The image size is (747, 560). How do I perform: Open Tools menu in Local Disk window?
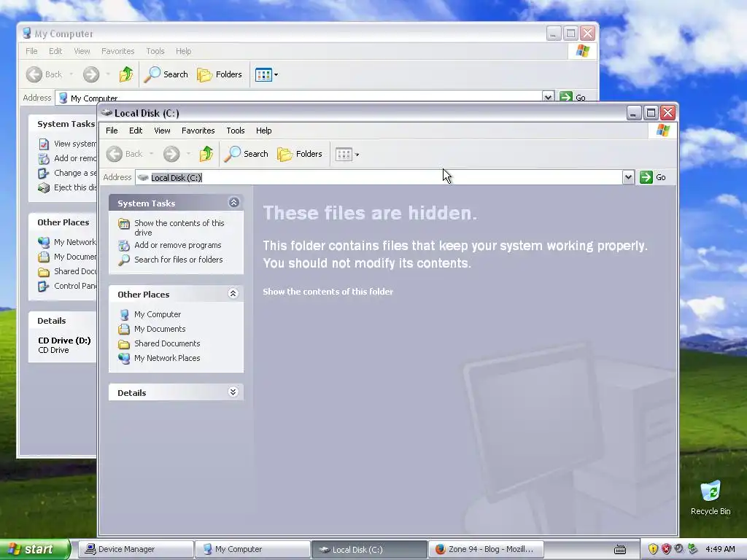click(236, 131)
